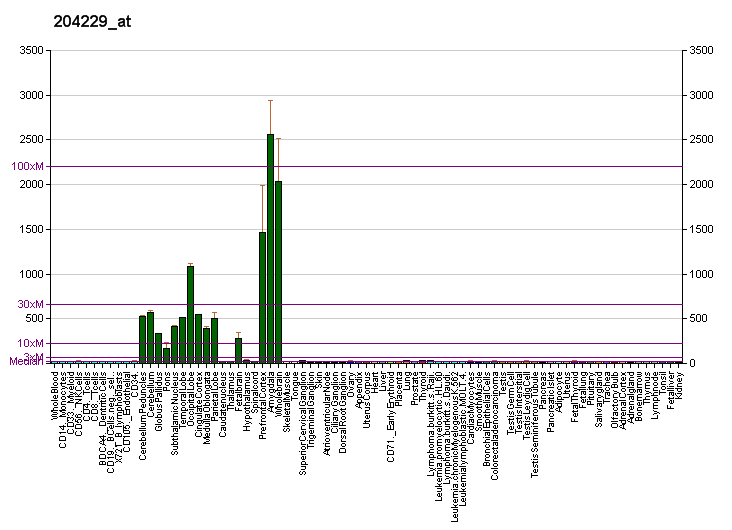Click the Cerebellum Peduncles bar

(142, 339)
